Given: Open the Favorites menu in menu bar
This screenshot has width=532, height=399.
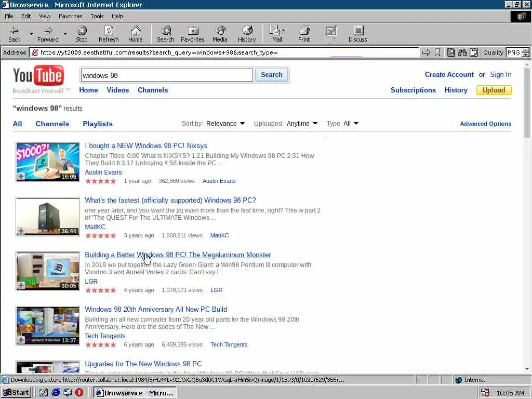Looking at the screenshot, I should pyautogui.click(x=70, y=16).
